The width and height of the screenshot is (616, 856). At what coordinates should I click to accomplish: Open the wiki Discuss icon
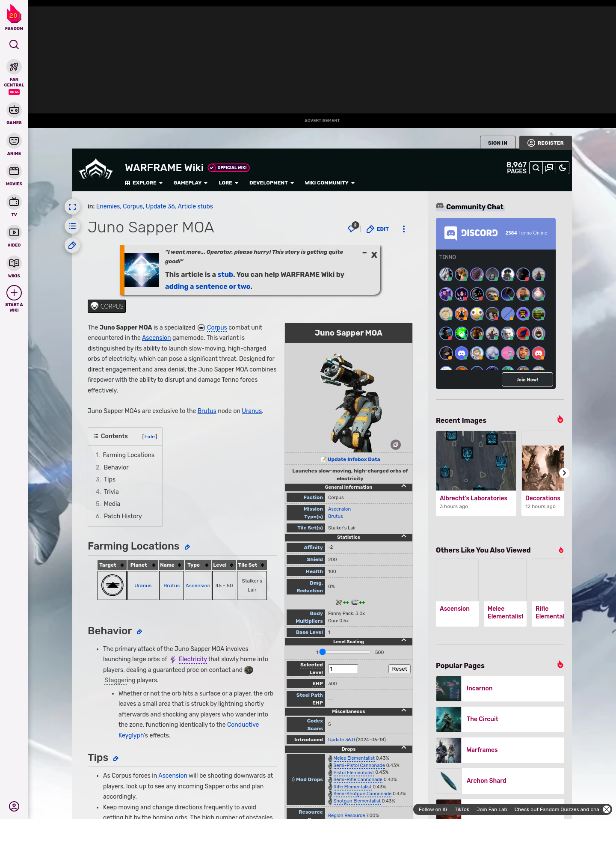(x=549, y=168)
